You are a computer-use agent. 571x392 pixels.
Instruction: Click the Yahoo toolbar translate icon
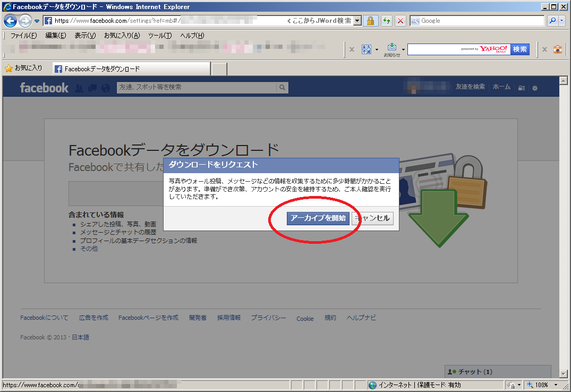click(367, 49)
